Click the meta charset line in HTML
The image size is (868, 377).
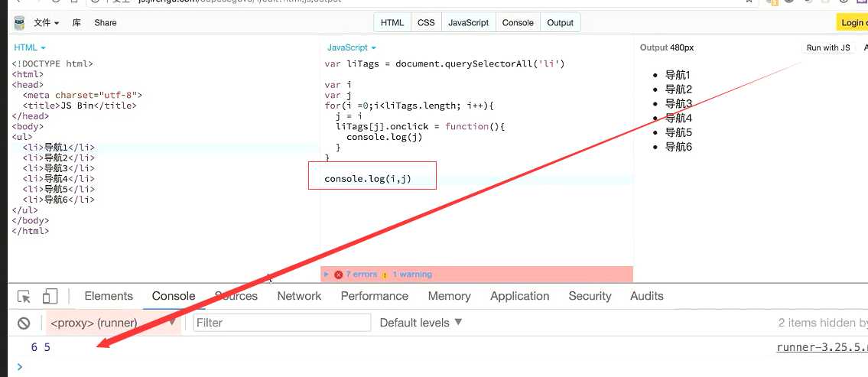pos(83,96)
